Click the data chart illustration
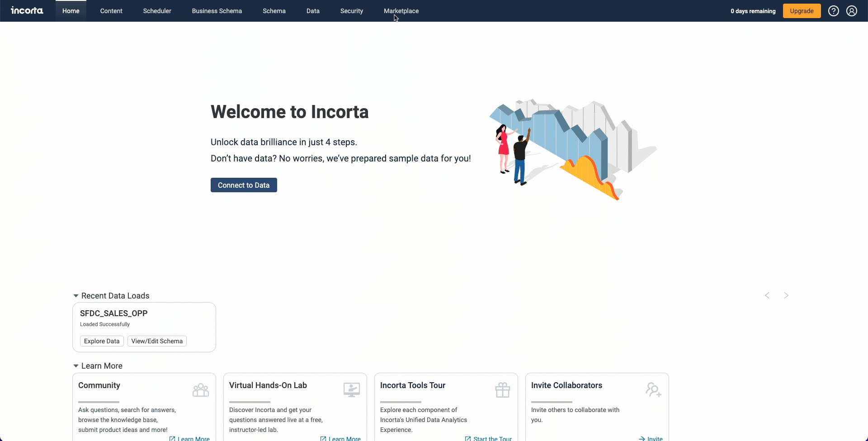This screenshot has height=441, width=868. tap(573, 149)
